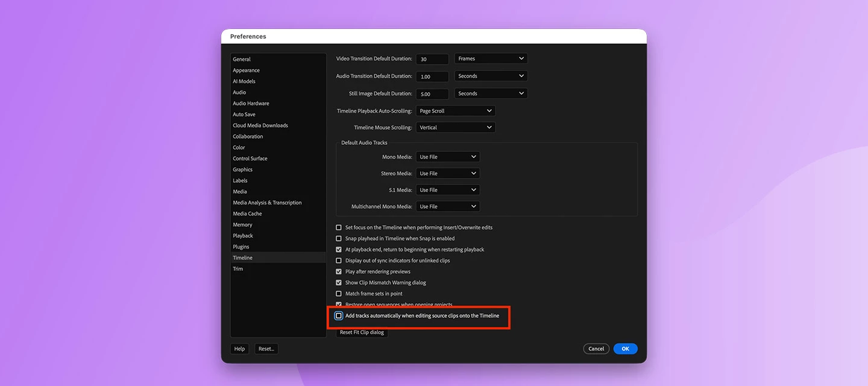Click the Reset Fit Clip dialog button
This screenshot has width=868, height=386.
point(362,332)
